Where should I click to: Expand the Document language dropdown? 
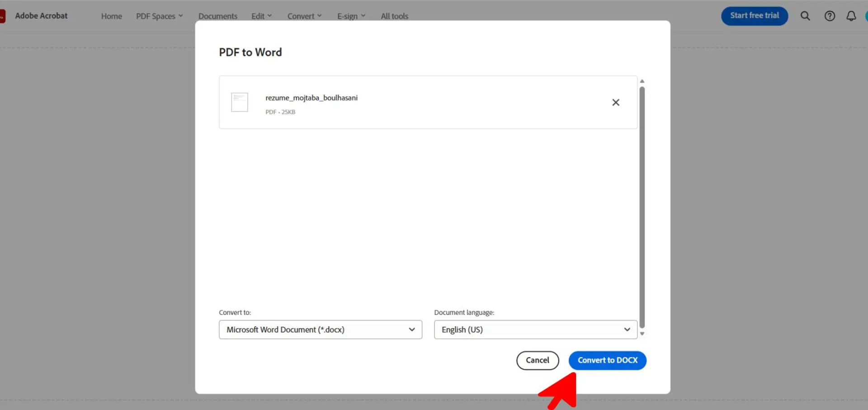coord(536,329)
